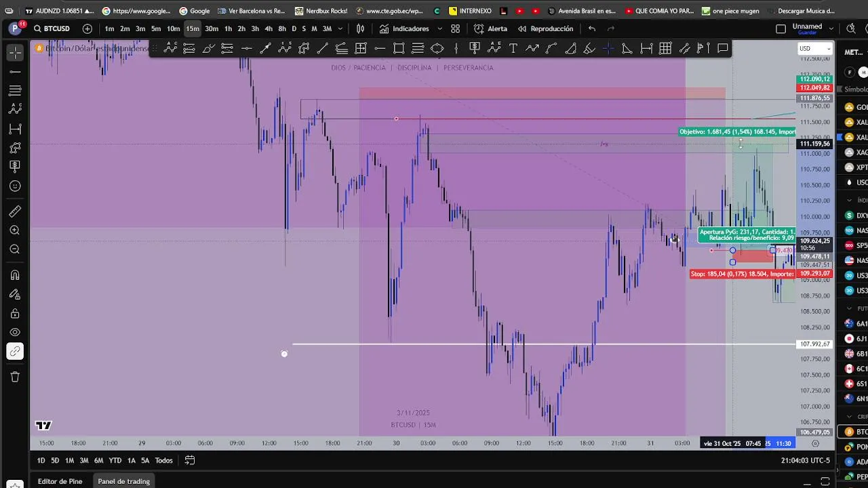Select the table grid tool in favorites toolbar
The width and height of the screenshot is (868, 488).
tap(665, 48)
